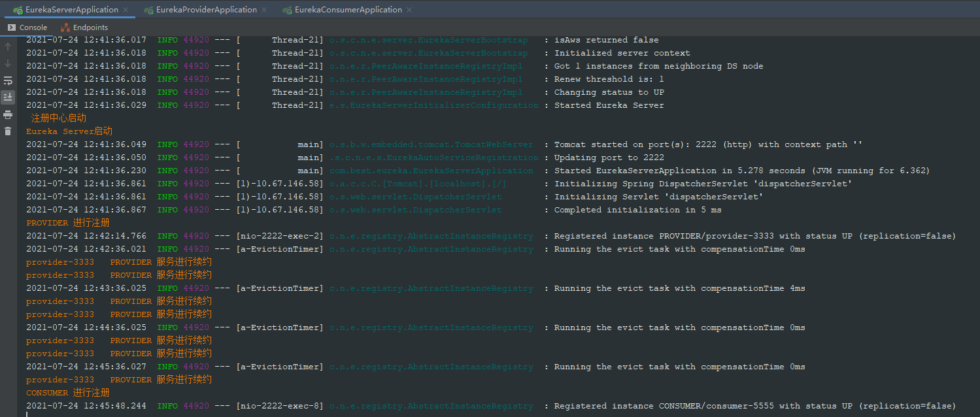Click timestamp 2021-07-24 12:41:36.017

[86, 40]
